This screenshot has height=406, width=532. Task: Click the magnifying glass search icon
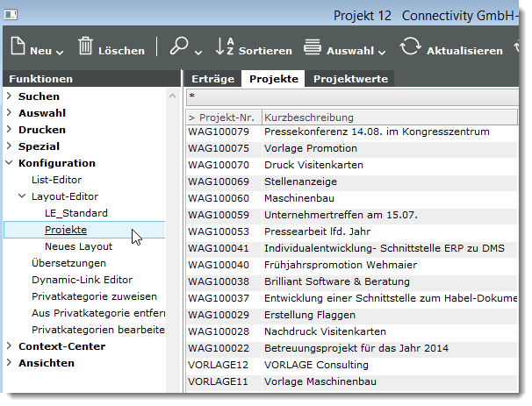point(180,48)
